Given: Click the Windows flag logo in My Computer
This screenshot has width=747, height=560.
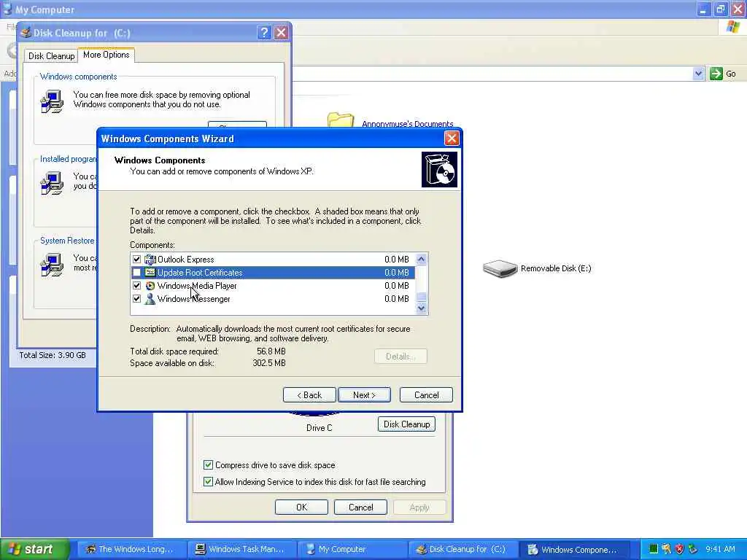Looking at the screenshot, I should [733, 27].
